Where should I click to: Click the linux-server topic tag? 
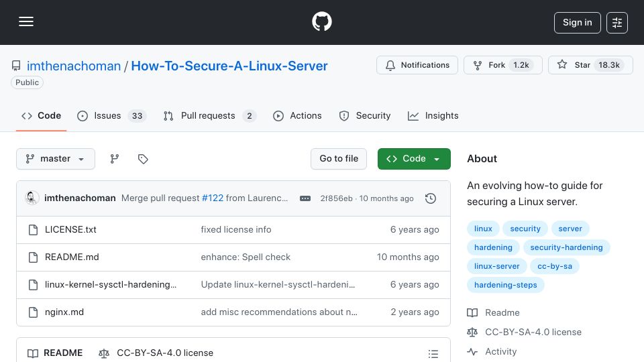(497, 266)
